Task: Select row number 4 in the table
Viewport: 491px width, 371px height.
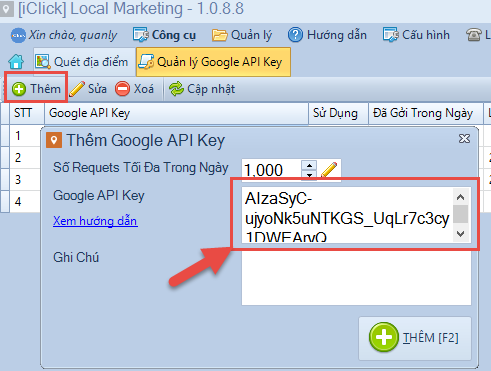Action: tap(18, 202)
